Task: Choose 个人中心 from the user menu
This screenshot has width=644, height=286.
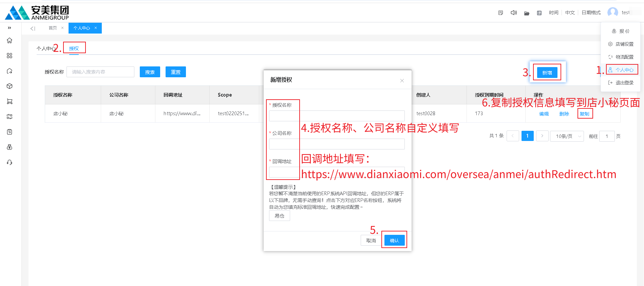Action: point(621,70)
